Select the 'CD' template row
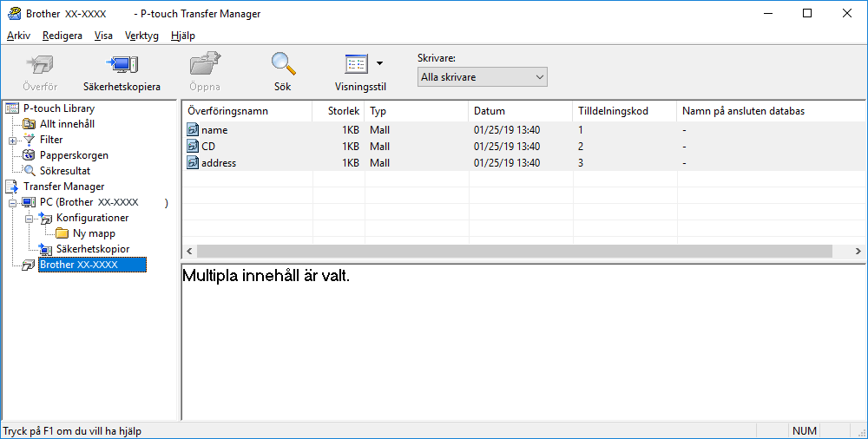Image resolution: width=868 pixels, height=439 pixels. (524, 146)
